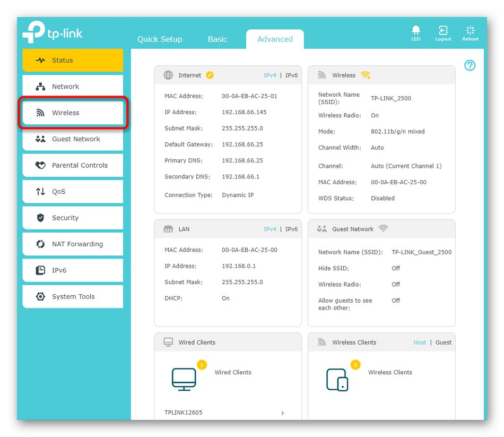Click the WDS Status Disabled value
Screen dimensions: 504x437
tap(383, 198)
